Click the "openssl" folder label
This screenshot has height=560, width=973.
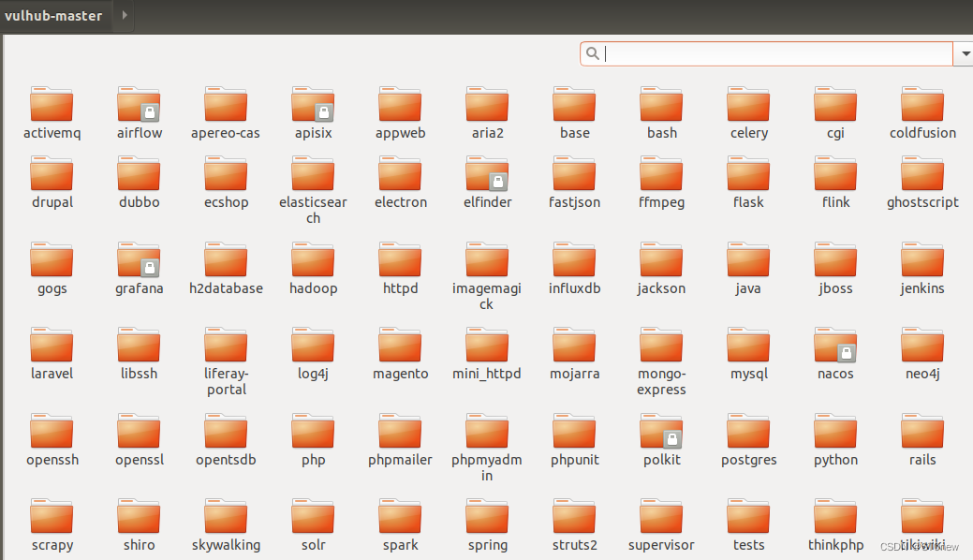coord(139,460)
